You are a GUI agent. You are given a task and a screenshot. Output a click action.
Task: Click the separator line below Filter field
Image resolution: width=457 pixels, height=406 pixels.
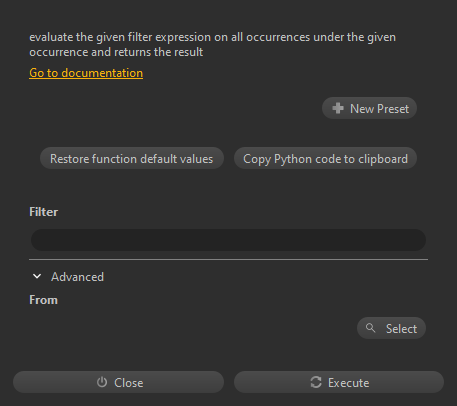[228, 259]
